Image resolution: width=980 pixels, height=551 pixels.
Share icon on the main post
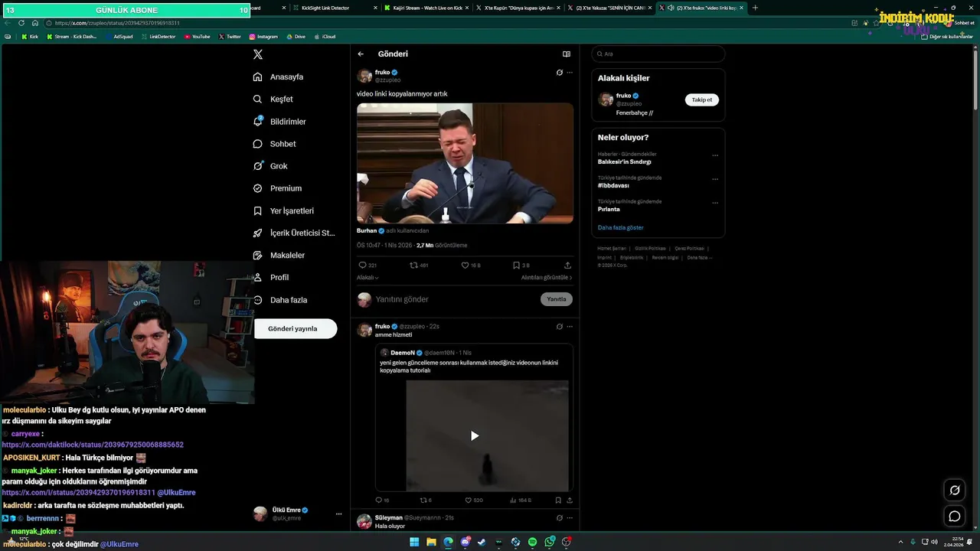pyautogui.click(x=567, y=266)
